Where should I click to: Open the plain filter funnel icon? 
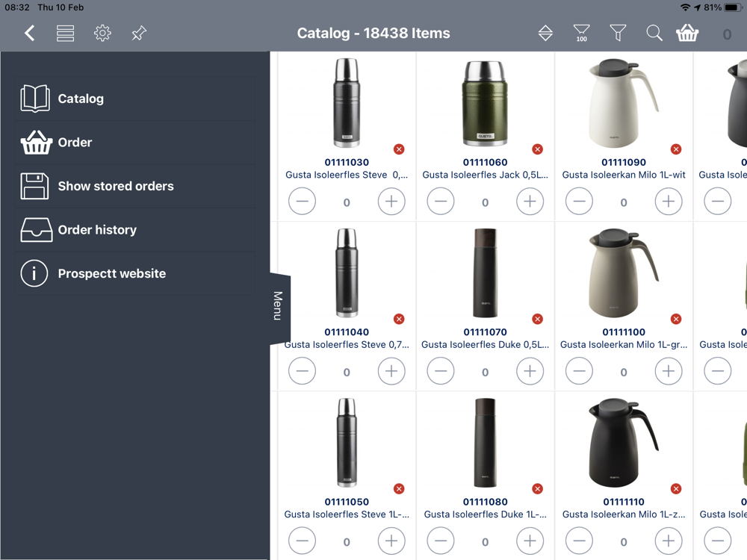(618, 33)
